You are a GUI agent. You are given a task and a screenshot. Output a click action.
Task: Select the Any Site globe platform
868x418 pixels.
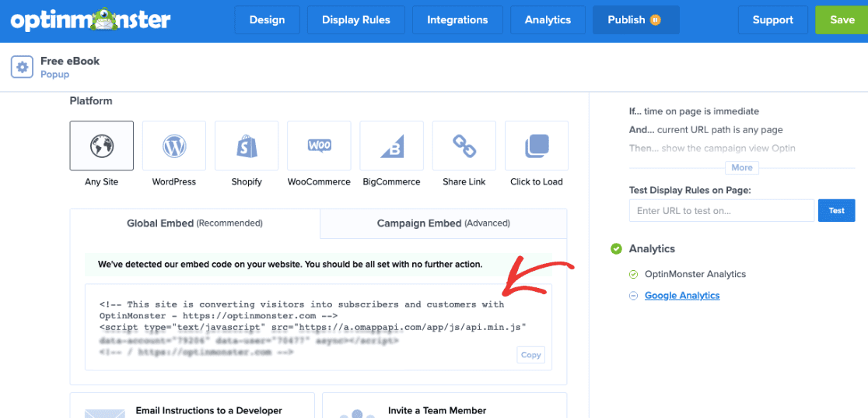click(x=101, y=146)
